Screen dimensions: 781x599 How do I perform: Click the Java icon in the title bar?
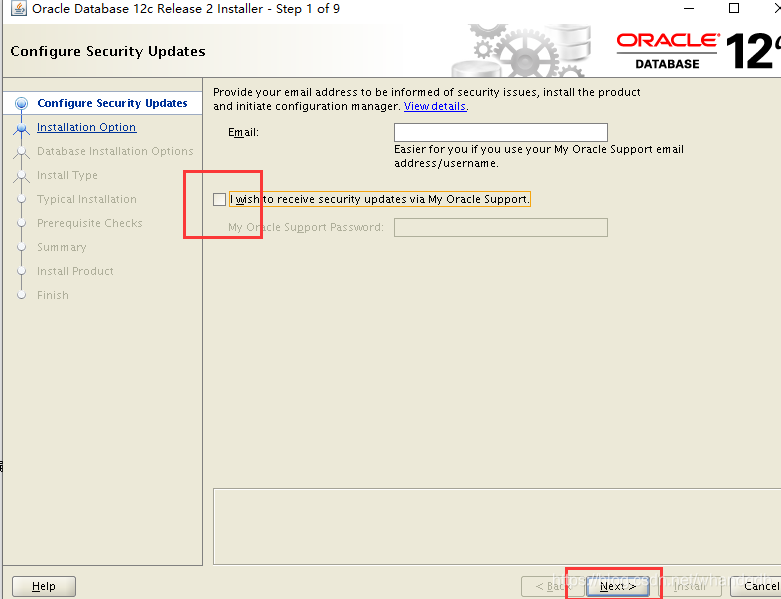[x=19, y=8]
